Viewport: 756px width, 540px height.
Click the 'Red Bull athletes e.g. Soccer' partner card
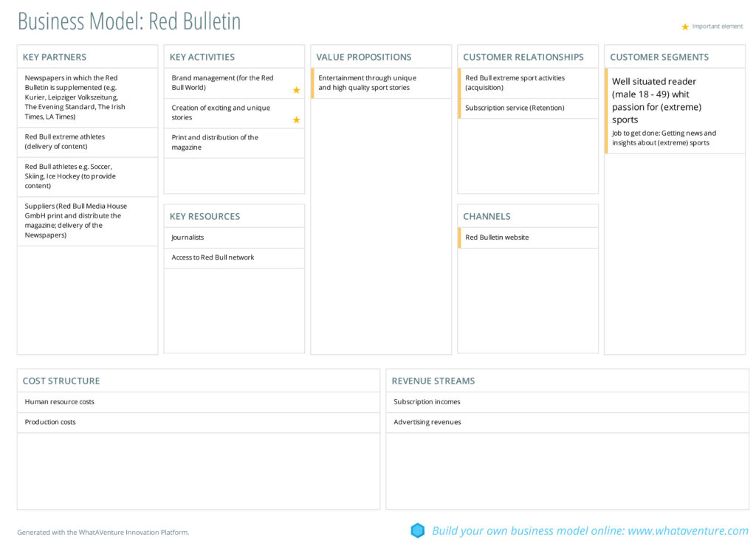pos(88,177)
